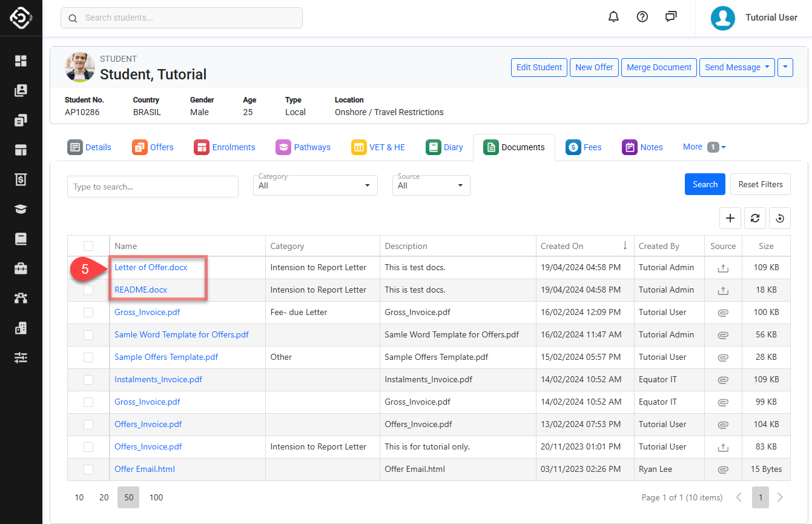
Task: Click the graduation cap sidebar icon
Action: coord(21,209)
